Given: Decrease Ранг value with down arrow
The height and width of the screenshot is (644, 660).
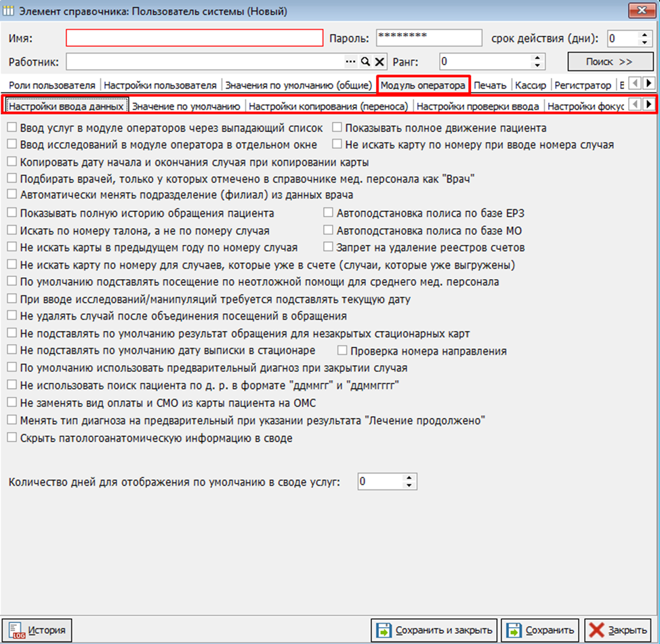Looking at the screenshot, I should [537, 66].
